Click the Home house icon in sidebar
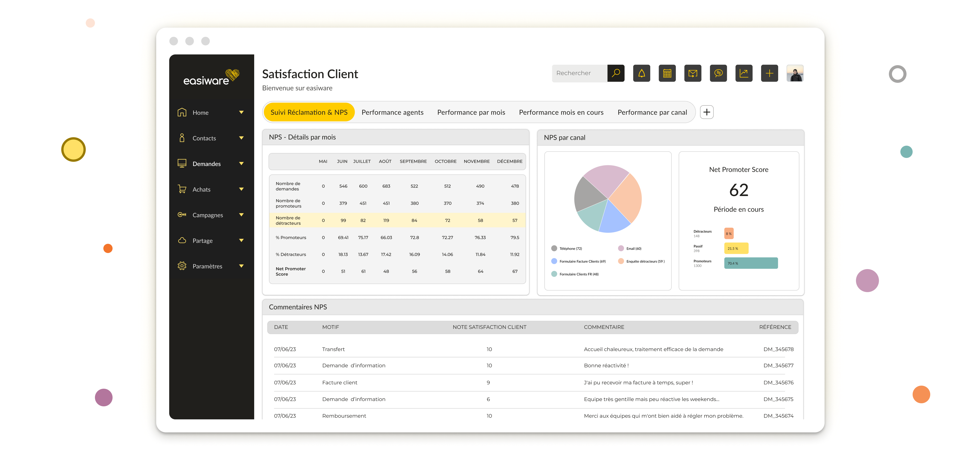This screenshot has height=460, width=980. (182, 112)
